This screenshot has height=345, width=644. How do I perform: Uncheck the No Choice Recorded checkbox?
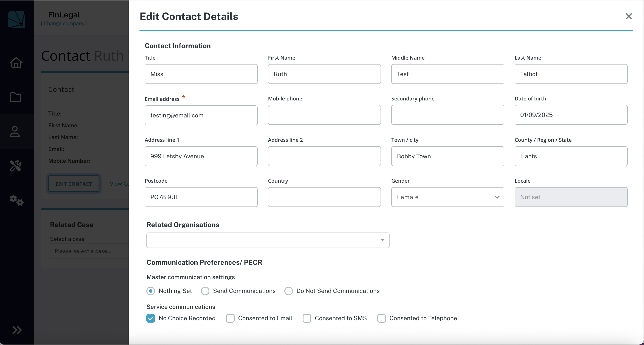pyautogui.click(x=151, y=318)
